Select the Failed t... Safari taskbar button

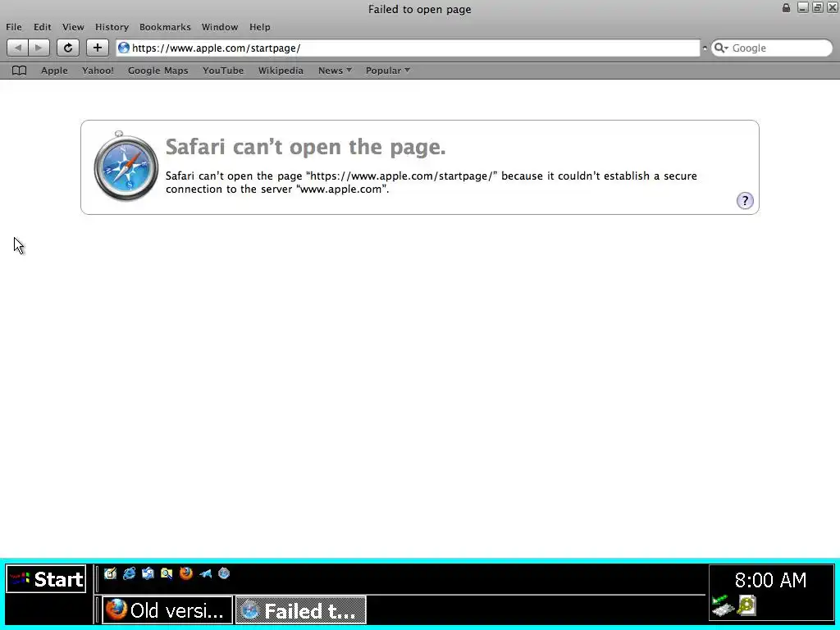point(301,610)
